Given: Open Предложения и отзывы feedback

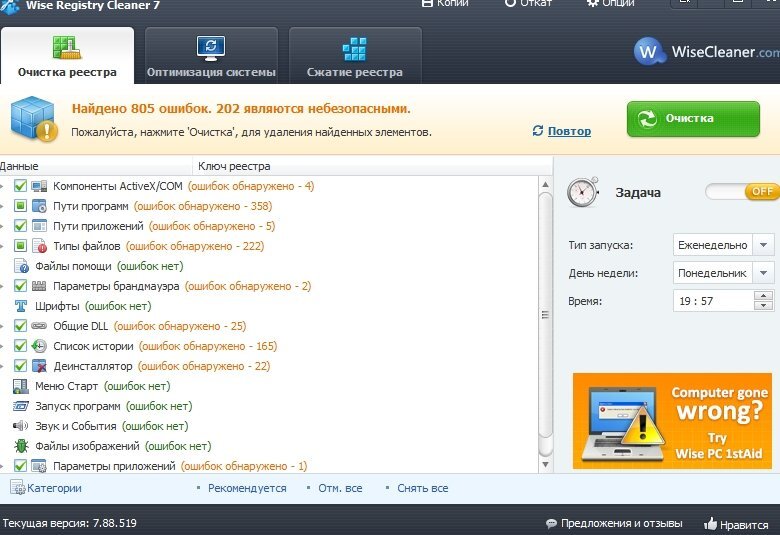Looking at the screenshot, I should pyautogui.click(x=614, y=524).
